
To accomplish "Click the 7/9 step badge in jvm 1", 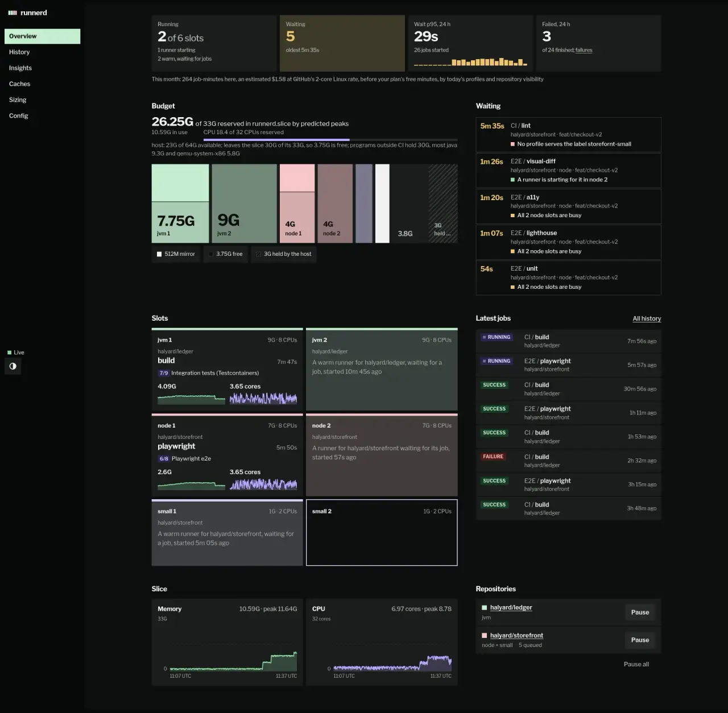I will pyautogui.click(x=164, y=374).
